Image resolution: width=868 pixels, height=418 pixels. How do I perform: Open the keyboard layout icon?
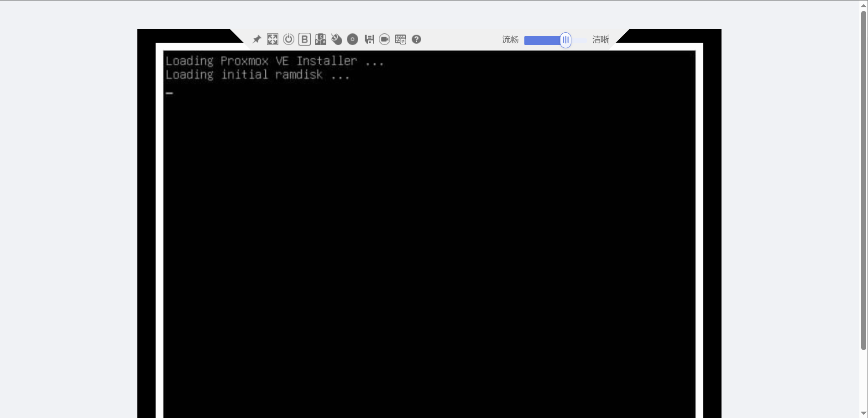click(400, 40)
